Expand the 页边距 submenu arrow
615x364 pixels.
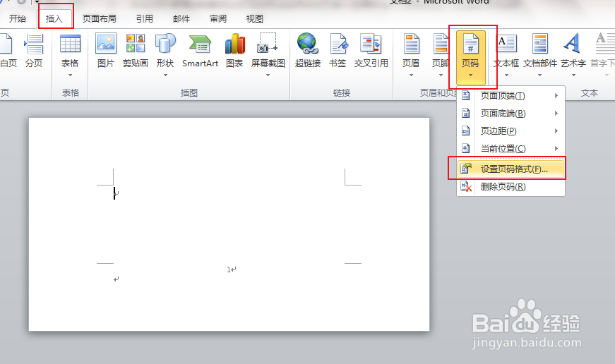556,131
